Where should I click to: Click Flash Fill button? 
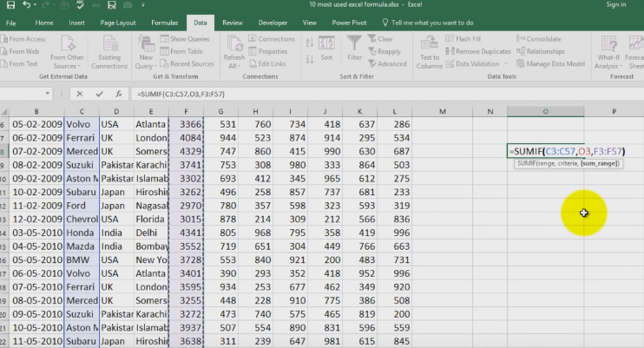click(x=463, y=39)
